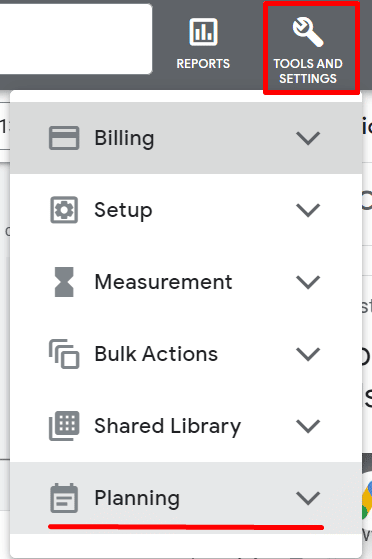Expand the Shared Library chevron
This screenshot has height=559, width=372.
[x=308, y=426]
